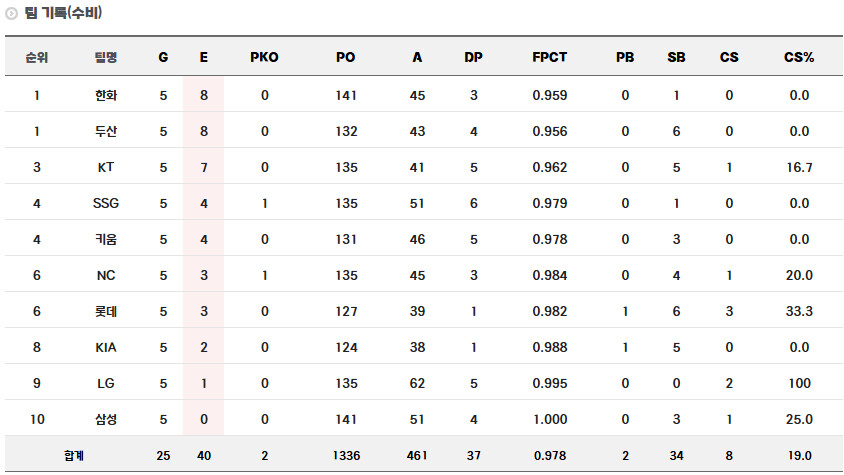Select team SSG in the table

pos(106,203)
